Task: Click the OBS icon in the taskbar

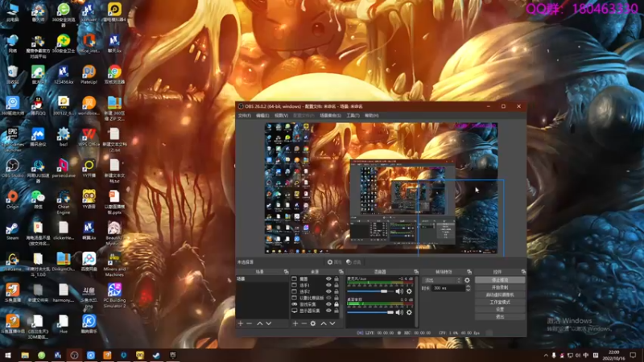Action: click(74, 355)
